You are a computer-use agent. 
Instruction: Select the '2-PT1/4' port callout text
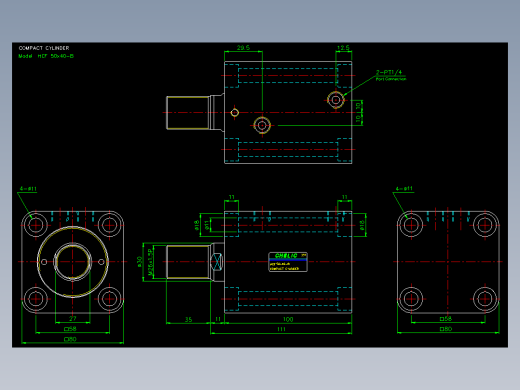pos(389,72)
